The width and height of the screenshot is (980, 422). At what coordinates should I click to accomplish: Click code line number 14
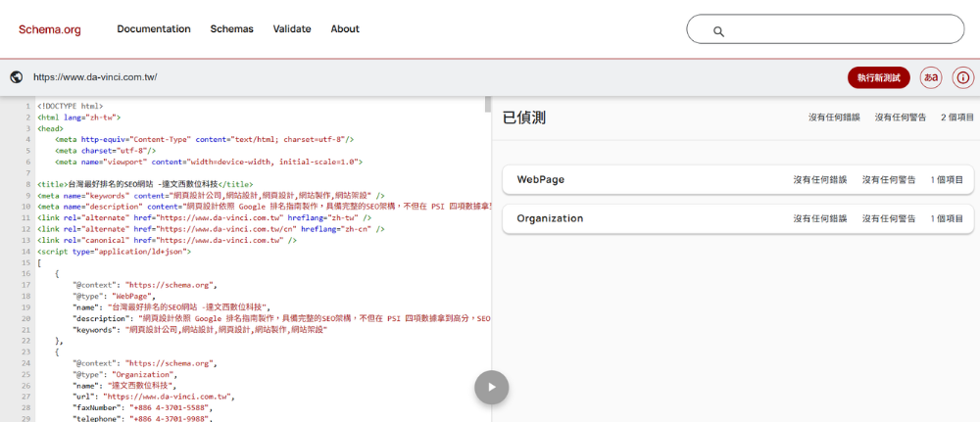26,252
